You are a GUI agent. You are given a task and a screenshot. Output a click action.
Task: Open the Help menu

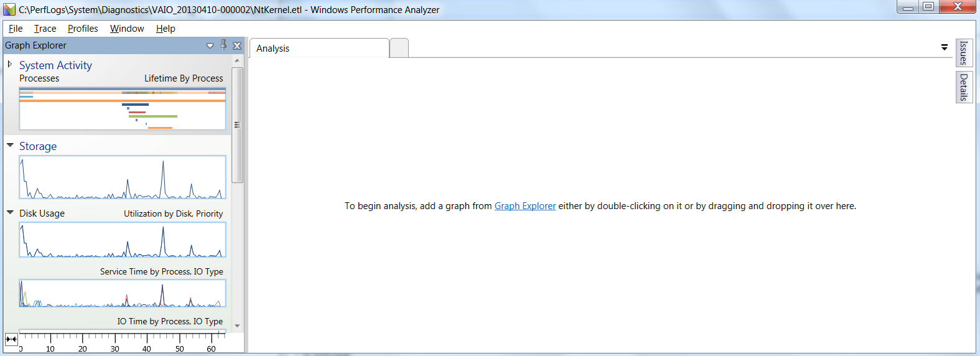[166, 29]
